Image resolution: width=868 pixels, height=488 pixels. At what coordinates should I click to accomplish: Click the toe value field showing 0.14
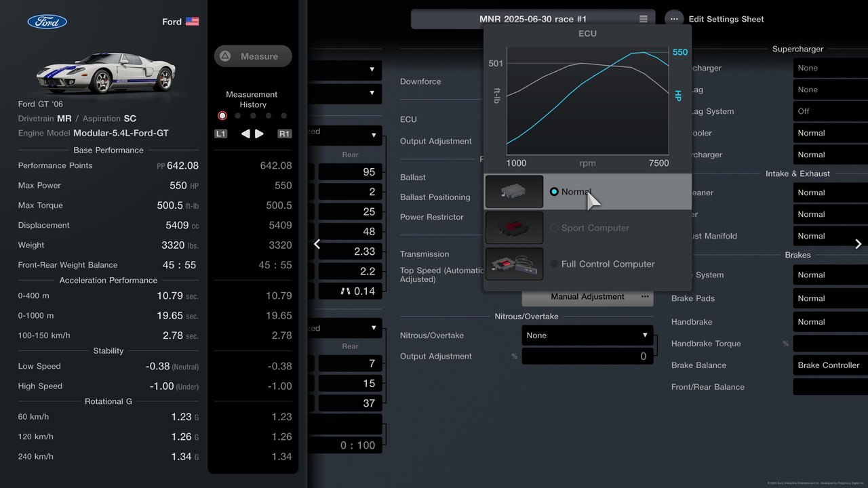(x=350, y=291)
